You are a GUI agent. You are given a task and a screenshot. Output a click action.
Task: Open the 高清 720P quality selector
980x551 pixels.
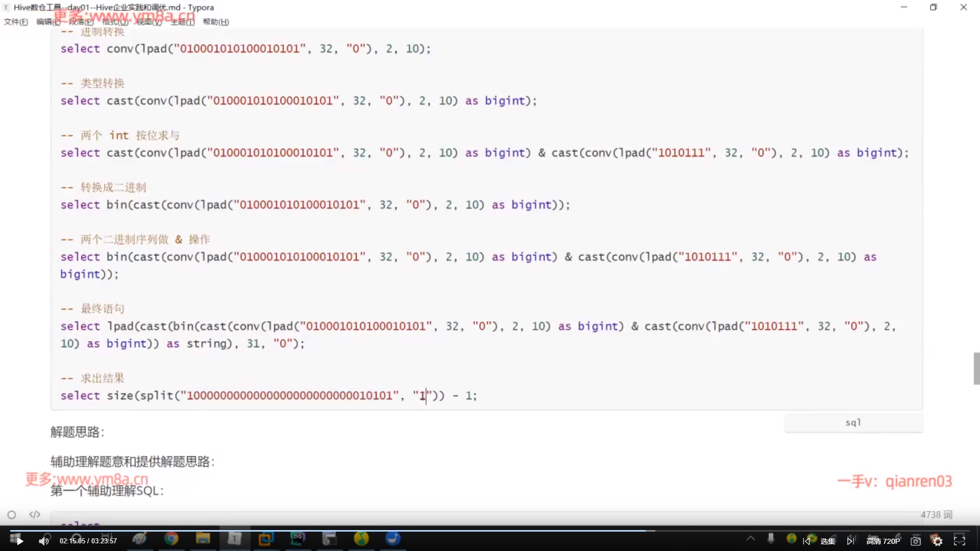883,541
